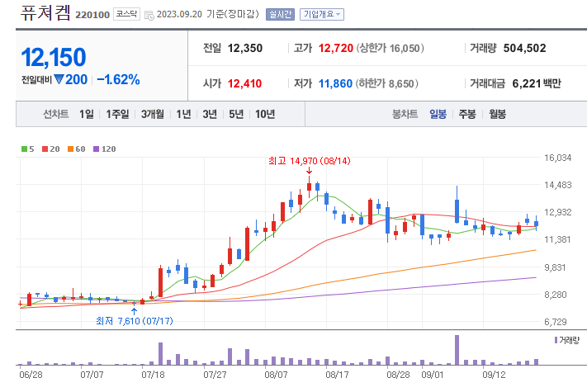Click the blue down-triangle change icon
This screenshot has height=392, width=587.
(59, 79)
